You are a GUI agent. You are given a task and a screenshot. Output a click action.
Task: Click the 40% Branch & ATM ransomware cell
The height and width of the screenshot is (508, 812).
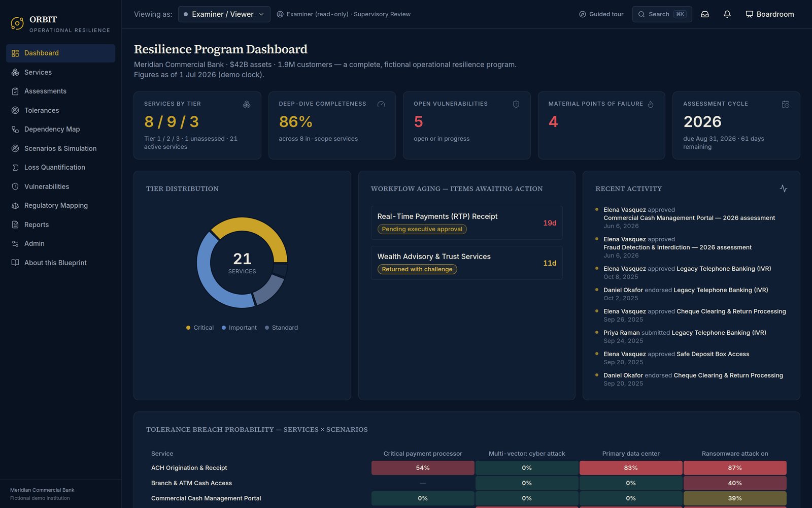click(735, 483)
